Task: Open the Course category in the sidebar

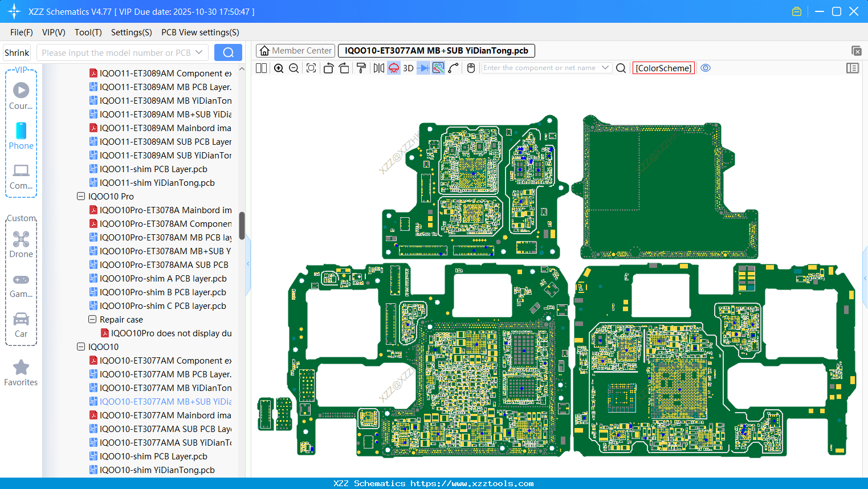Action: (21, 96)
